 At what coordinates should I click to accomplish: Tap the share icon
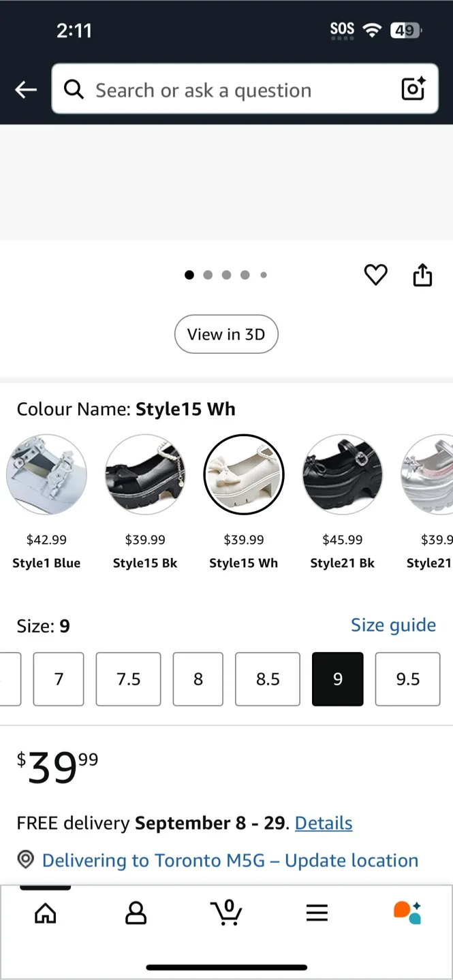coord(422,275)
